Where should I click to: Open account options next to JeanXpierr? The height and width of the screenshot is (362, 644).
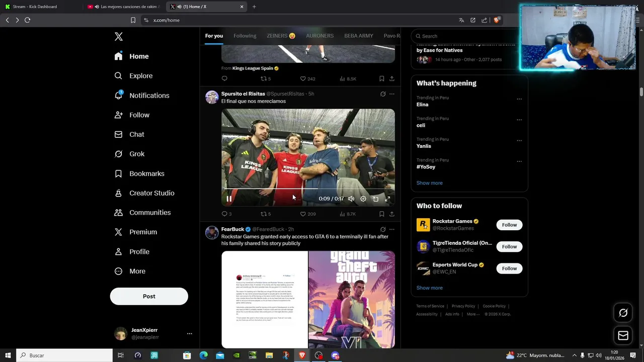pyautogui.click(x=189, y=334)
